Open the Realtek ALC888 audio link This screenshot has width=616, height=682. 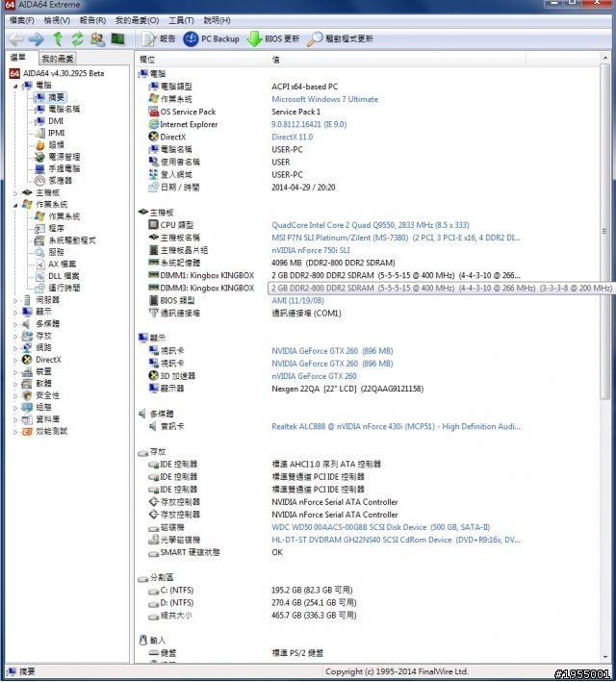[396, 427]
